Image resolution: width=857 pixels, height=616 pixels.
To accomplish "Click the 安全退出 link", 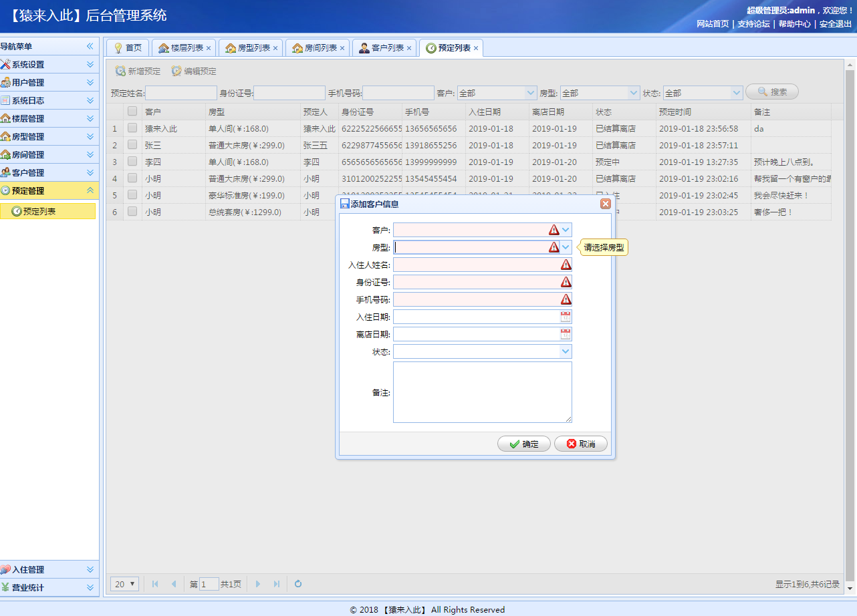I will point(836,23).
